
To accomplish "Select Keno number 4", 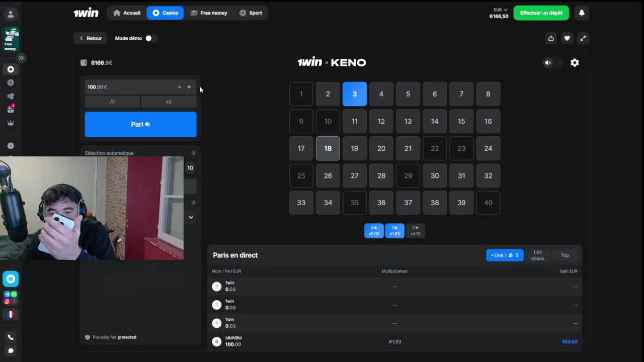I will tap(381, 94).
